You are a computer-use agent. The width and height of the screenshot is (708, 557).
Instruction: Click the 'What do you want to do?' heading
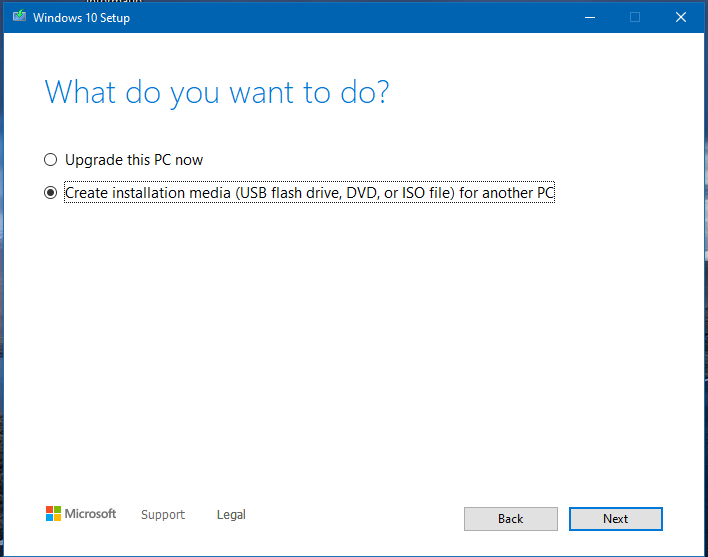pos(217,93)
